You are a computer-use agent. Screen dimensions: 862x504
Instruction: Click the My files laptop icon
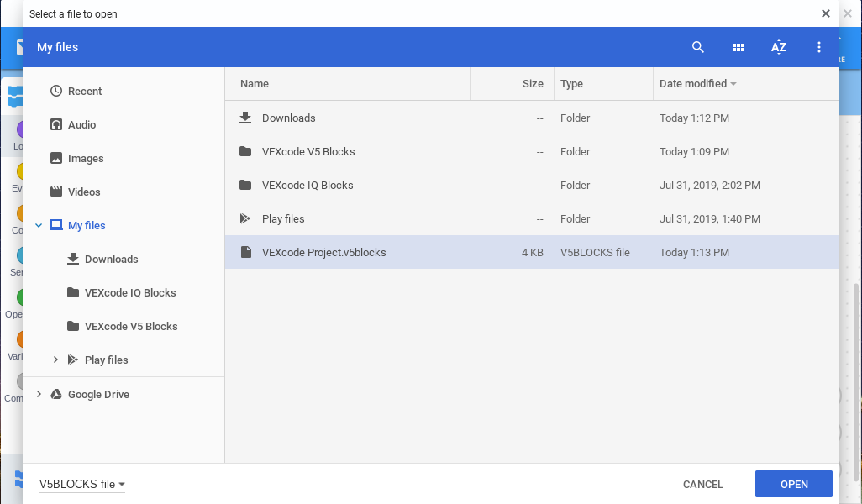click(x=56, y=225)
